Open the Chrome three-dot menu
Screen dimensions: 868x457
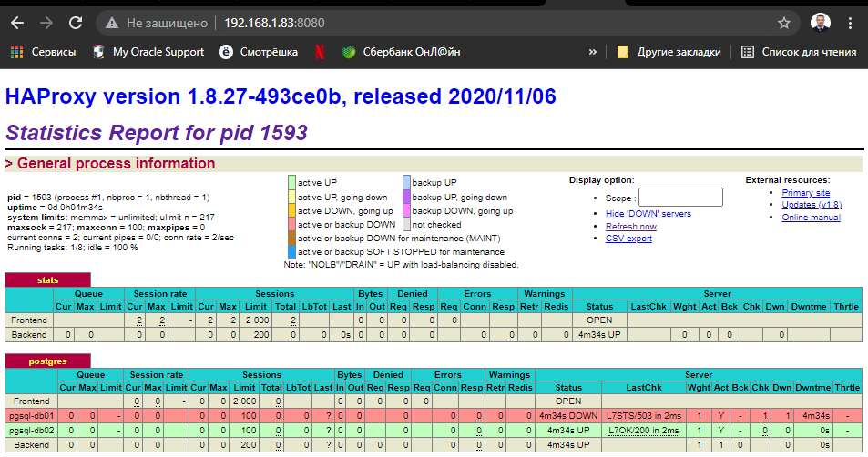(850, 23)
